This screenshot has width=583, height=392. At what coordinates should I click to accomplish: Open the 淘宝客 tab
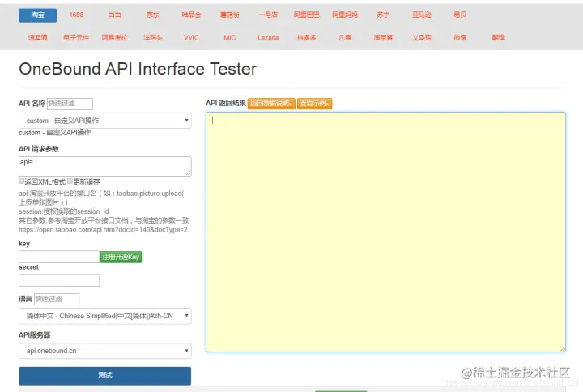pyautogui.click(x=383, y=37)
